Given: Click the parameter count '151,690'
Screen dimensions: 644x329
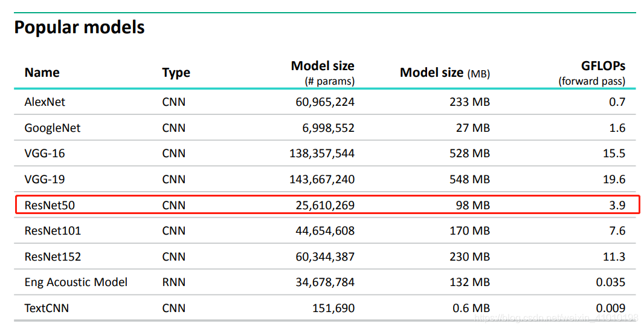Looking at the screenshot, I should pos(333,308).
